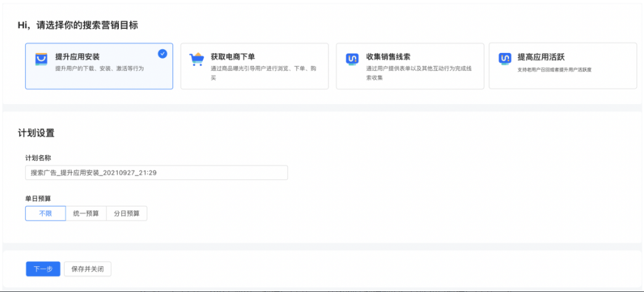This screenshot has height=292, width=644.
Task: Click the 下一步 button
Action: 43,269
